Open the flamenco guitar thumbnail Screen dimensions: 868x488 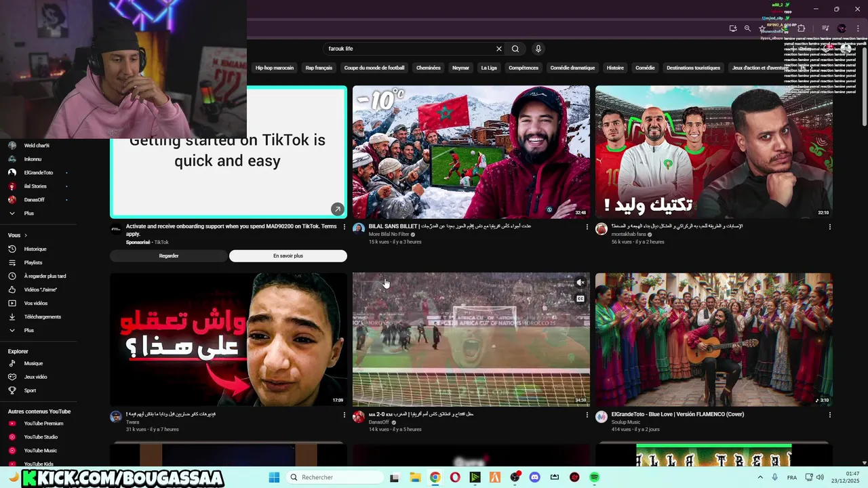click(x=714, y=340)
